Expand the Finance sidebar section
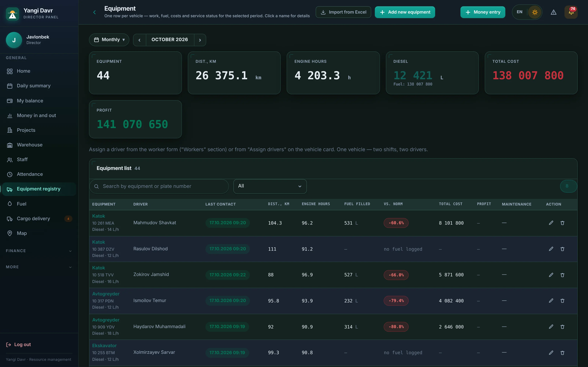The height and width of the screenshot is (367, 588). (39, 251)
